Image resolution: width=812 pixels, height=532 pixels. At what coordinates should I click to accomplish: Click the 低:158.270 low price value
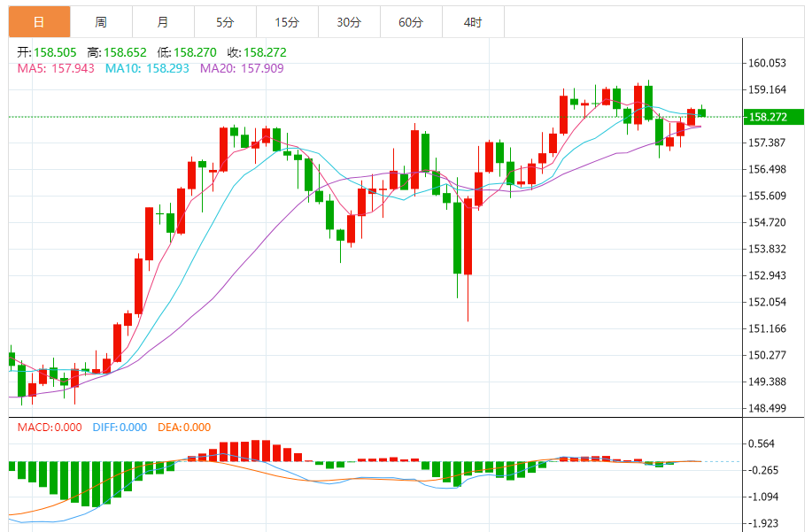pos(187,52)
